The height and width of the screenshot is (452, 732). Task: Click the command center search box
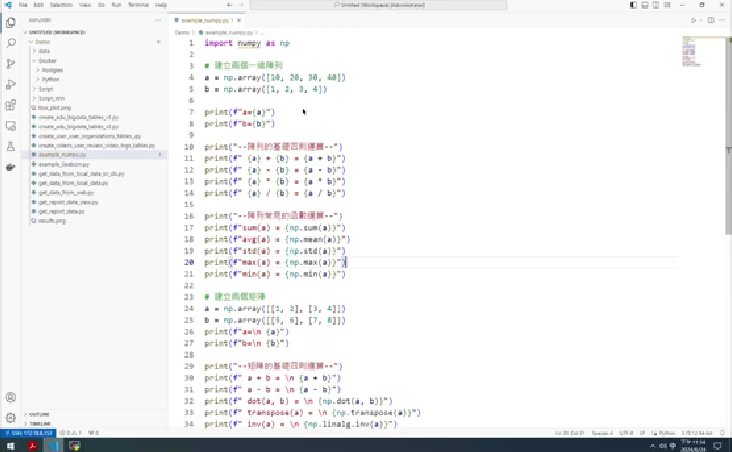378,5
